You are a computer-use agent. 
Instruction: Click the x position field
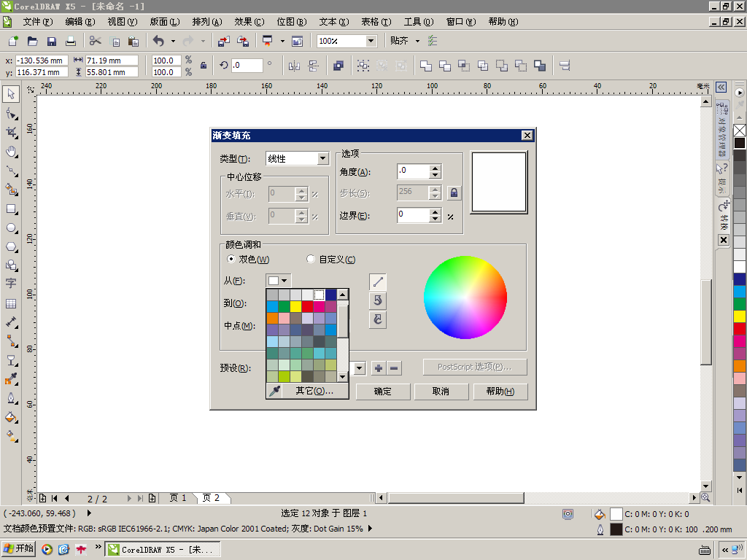tap(42, 61)
